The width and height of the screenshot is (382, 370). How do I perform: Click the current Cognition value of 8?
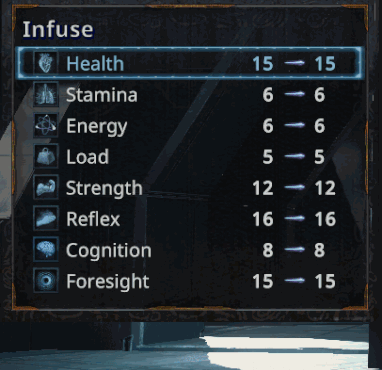click(268, 250)
